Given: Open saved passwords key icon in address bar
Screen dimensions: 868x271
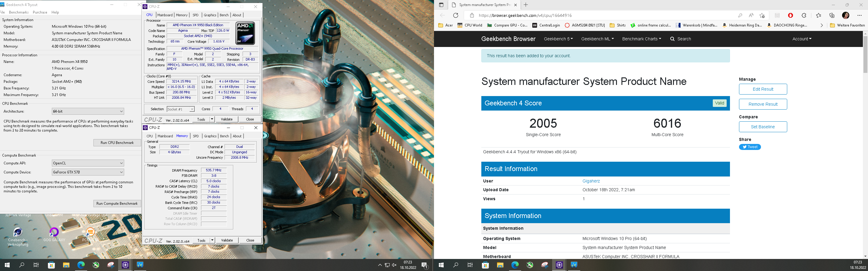Looking at the screenshot, I should pyautogui.click(x=740, y=15).
